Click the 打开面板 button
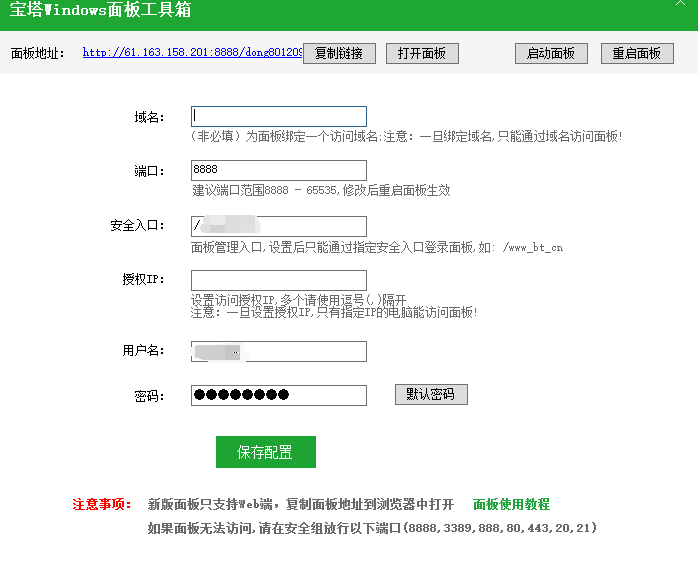Image resolution: width=698 pixels, height=572 pixels. pyautogui.click(x=422, y=53)
